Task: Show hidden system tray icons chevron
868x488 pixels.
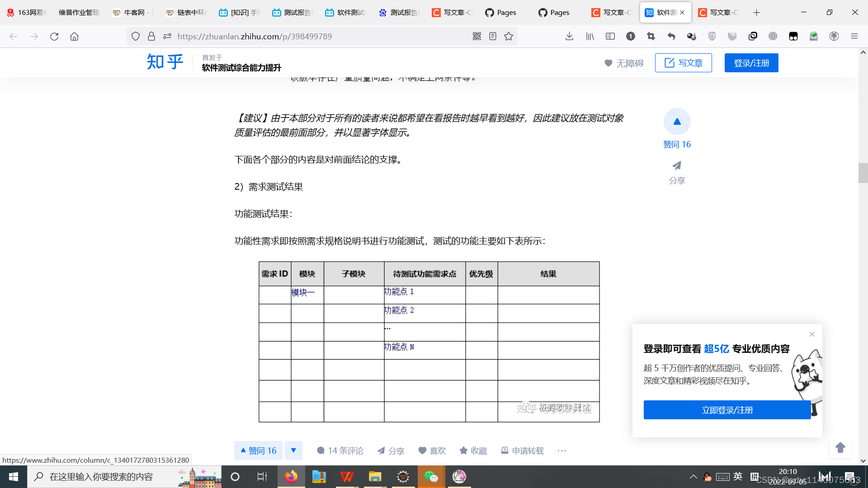Action: pos(693,477)
